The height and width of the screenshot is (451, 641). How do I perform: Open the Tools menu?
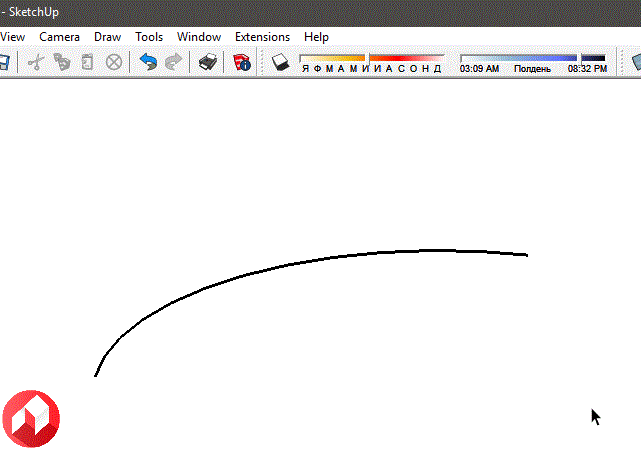149,37
